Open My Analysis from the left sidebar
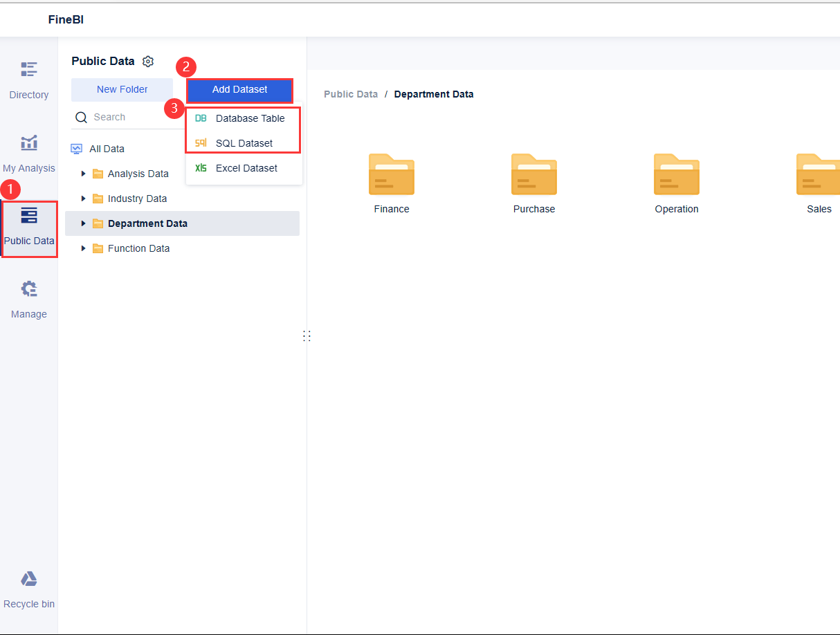This screenshot has width=840, height=635. click(28, 142)
